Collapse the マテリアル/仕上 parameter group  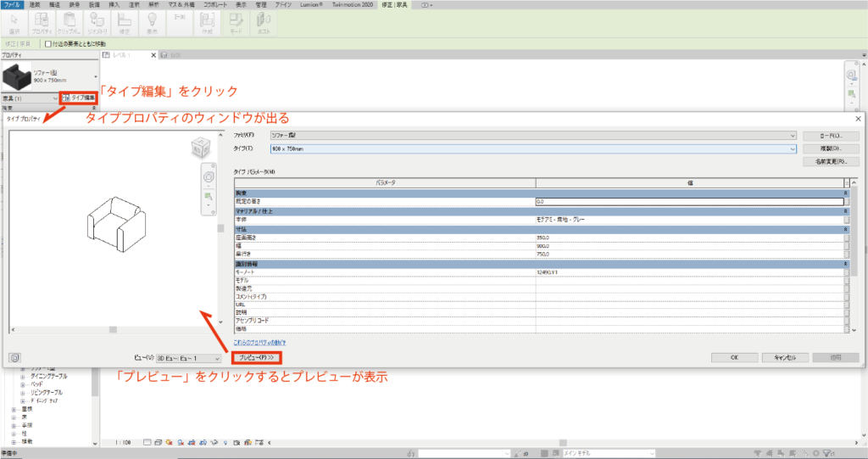click(x=845, y=211)
